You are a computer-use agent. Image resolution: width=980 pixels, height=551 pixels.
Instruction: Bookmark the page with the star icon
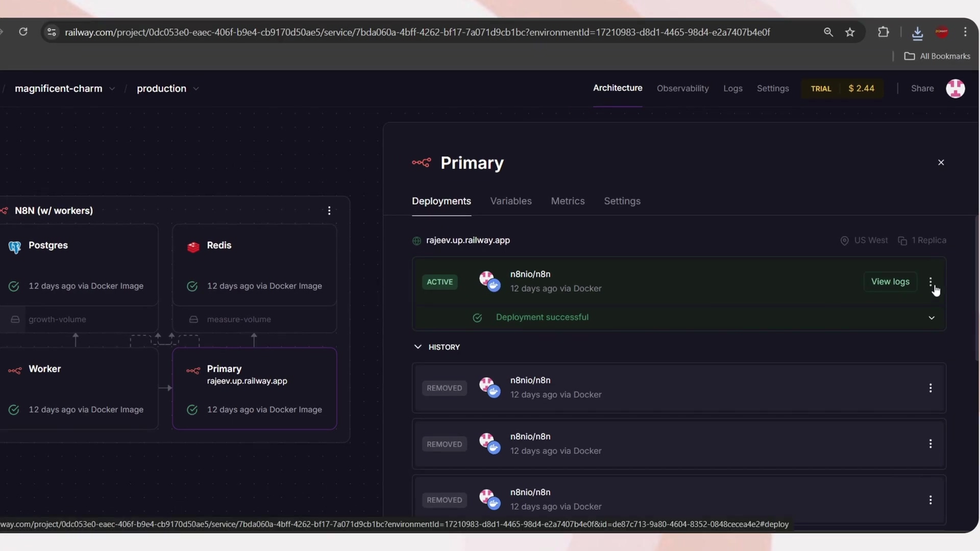point(850,32)
